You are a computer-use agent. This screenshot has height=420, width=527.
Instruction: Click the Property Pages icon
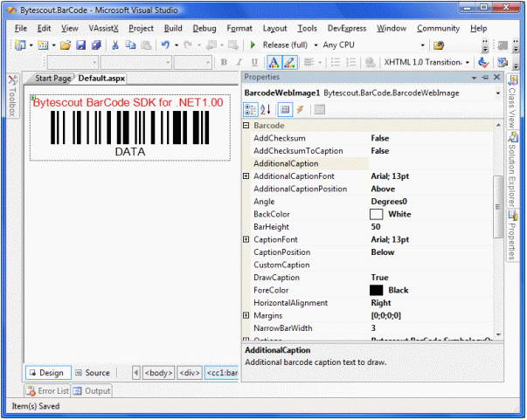[x=320, y=110]
